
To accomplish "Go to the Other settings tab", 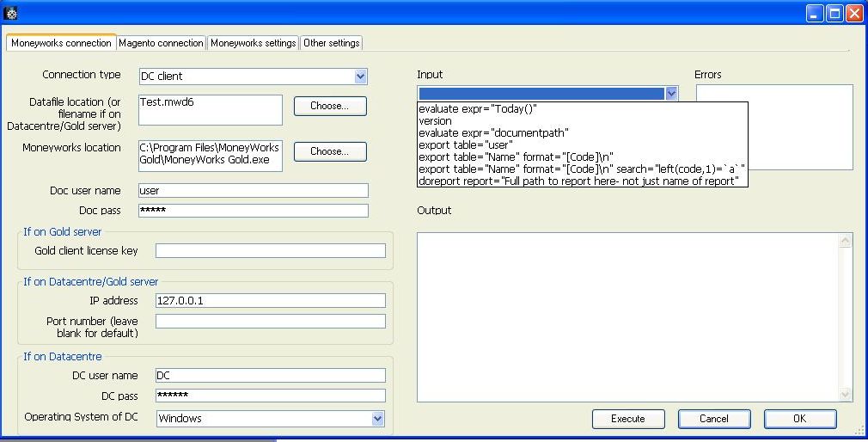I will tap(332, 43).
